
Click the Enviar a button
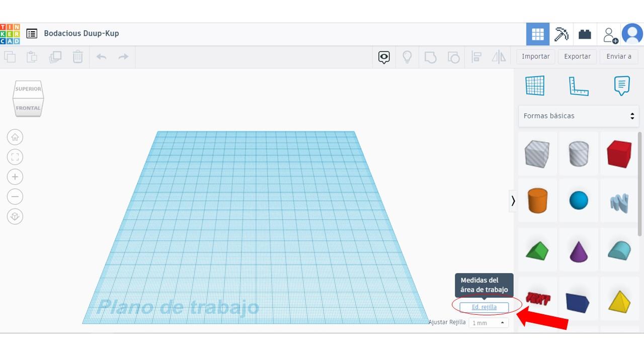pos(619,56)
